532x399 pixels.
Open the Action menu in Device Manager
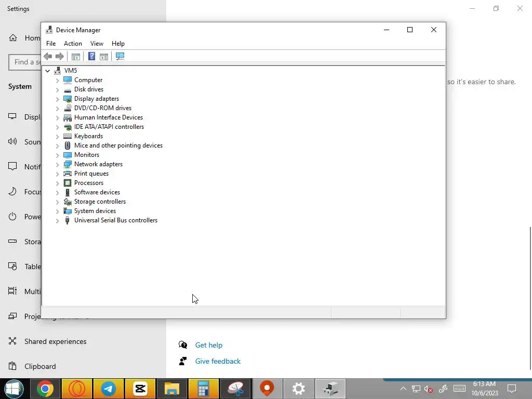[x=73, y=44]
